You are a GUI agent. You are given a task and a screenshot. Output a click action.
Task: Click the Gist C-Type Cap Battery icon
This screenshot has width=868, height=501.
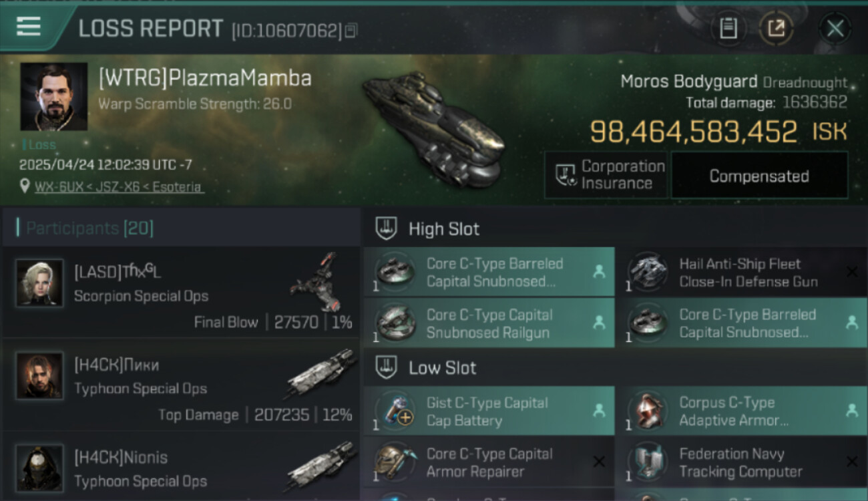(x=395, y=411)
